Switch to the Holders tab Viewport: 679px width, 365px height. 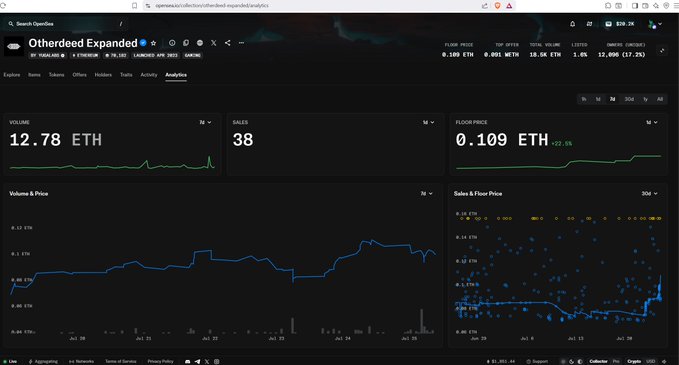(103, 75)
